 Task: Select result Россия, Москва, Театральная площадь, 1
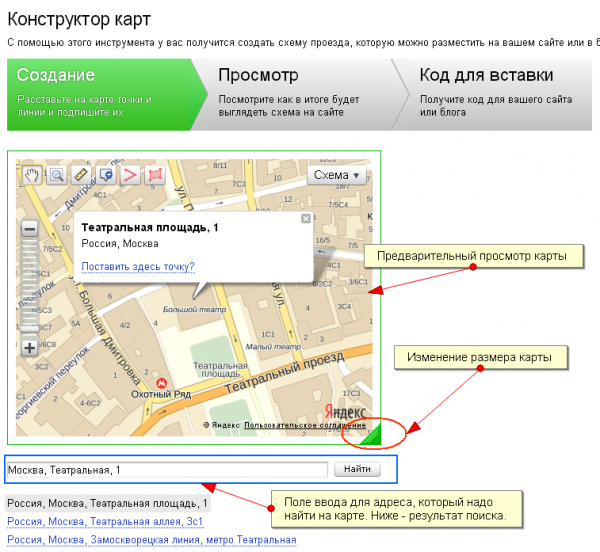coord(108,503)
